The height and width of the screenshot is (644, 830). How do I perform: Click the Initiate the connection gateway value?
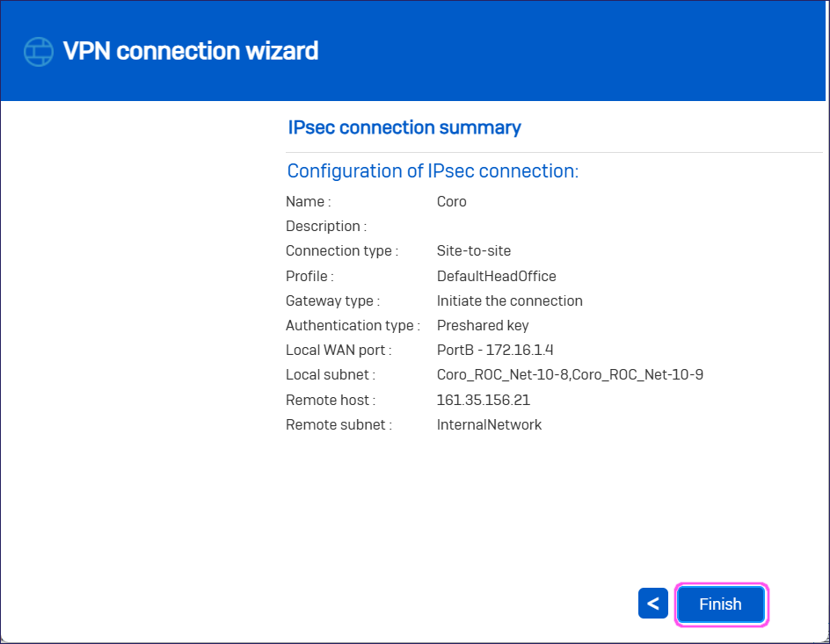coord(509,300)
